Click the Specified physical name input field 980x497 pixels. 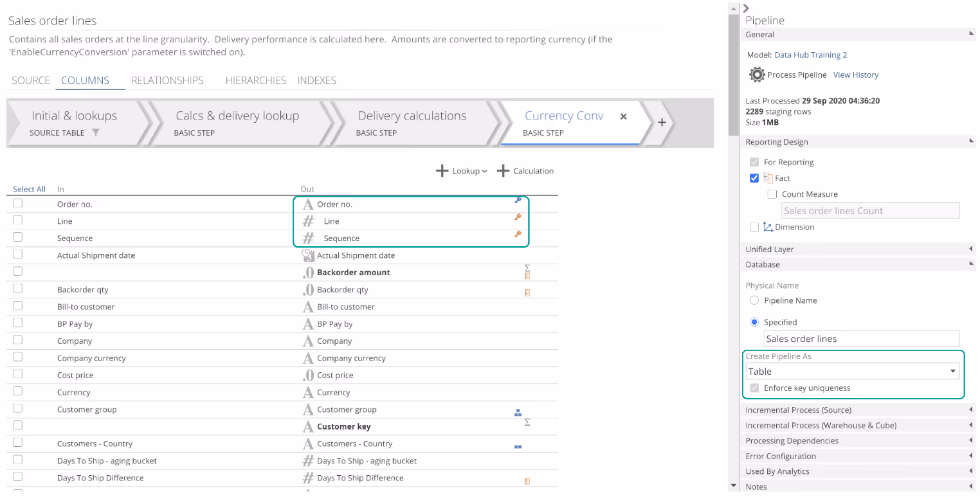click(861, 339)
